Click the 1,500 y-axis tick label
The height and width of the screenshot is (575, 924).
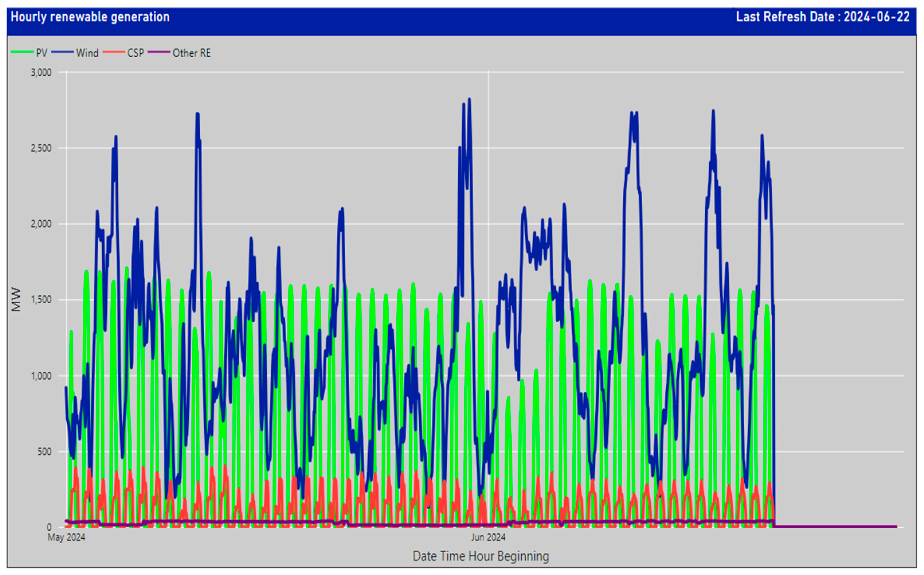(x=41, y=300)
